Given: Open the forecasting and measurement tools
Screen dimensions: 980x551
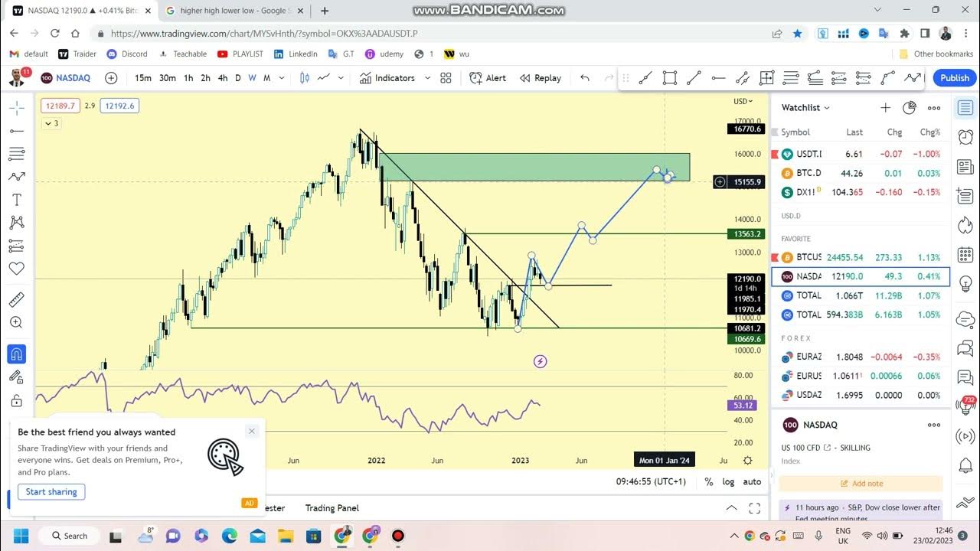Looking at the screenshot, I should pyautogui.click(x=16, y=246).
